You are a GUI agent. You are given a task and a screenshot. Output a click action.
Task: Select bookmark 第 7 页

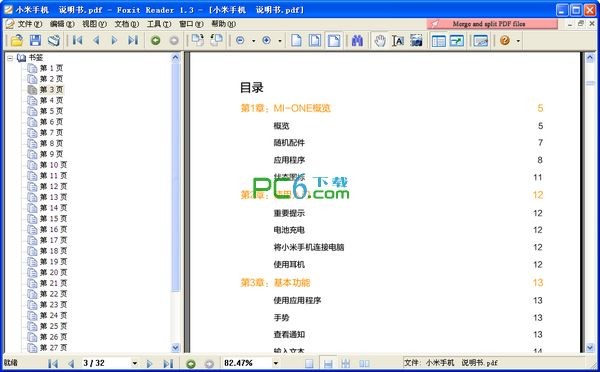(51, 132)
